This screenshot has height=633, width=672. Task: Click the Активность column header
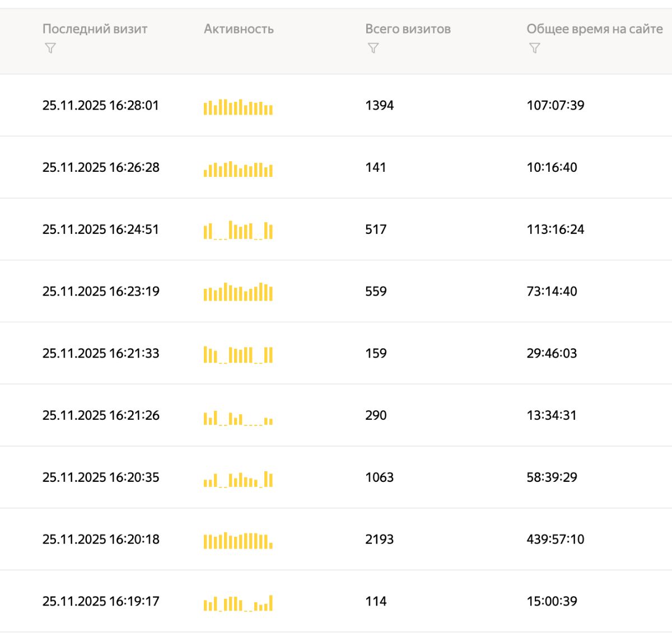pyautogui.click(x=239, y=29)
